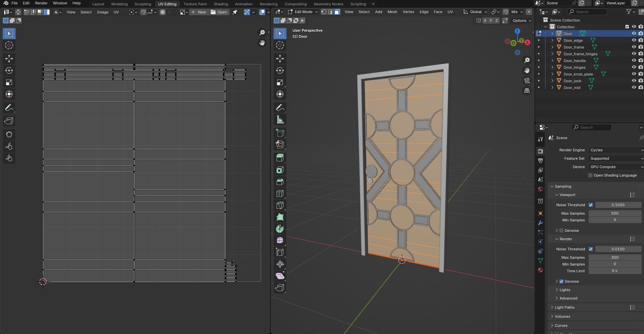Image resolution: width=644 pixels, height=334 pixels.
Task: Open the Mesh menu in 3D viewport
Action: [x=392, y=12]
